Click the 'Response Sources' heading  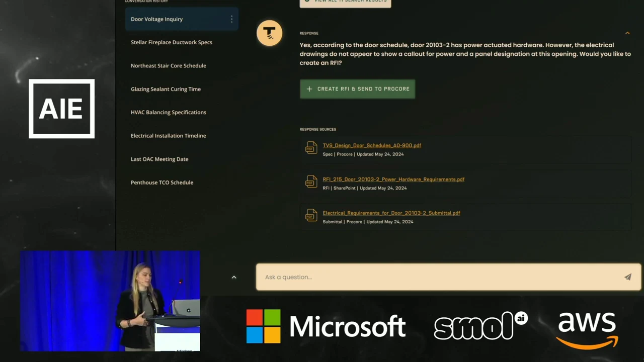[x=318, y=129]
